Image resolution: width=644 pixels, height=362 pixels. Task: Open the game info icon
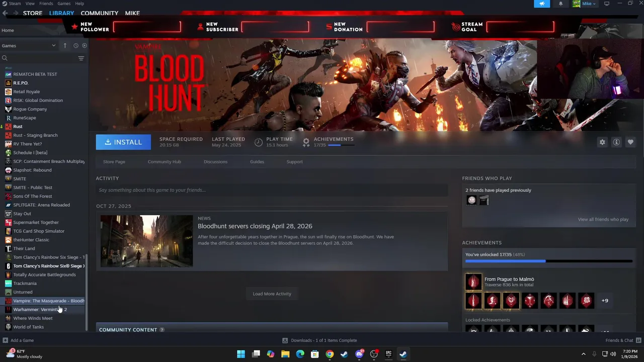(x=616, y=142)
